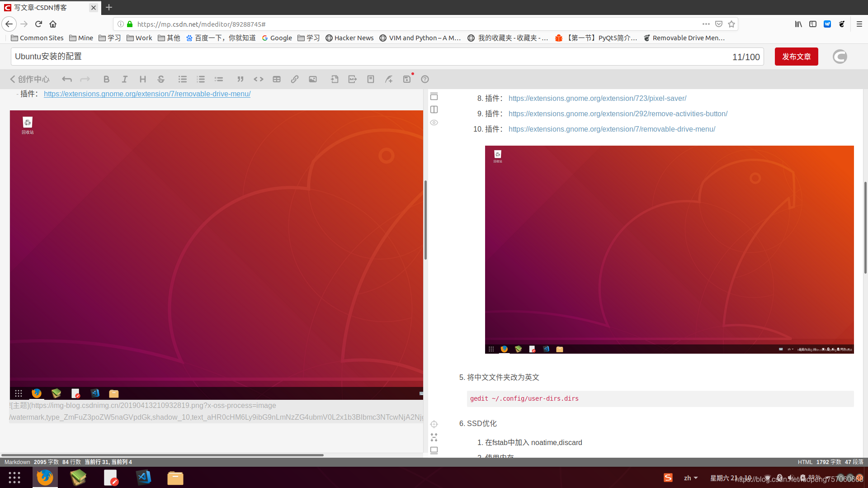Screen dimensions: 868x488
Task: Save the draft with the save icon
Action: 407,79
